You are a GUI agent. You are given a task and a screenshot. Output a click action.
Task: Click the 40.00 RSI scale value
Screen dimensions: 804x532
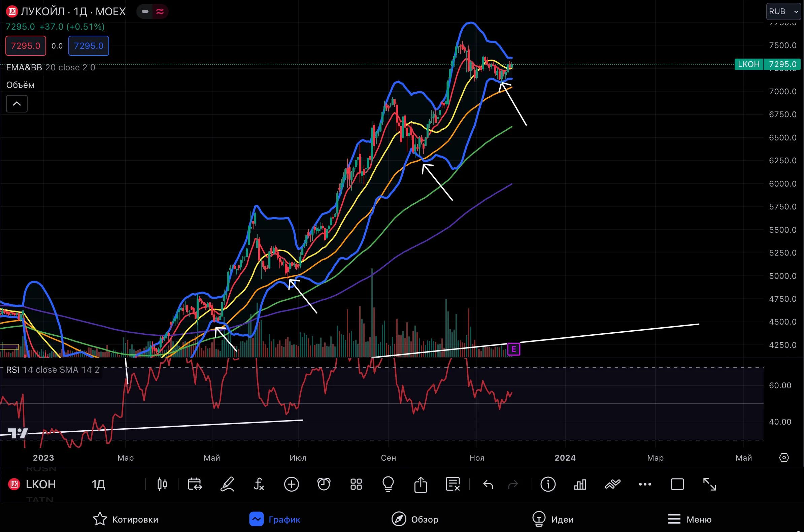[780, 422]
